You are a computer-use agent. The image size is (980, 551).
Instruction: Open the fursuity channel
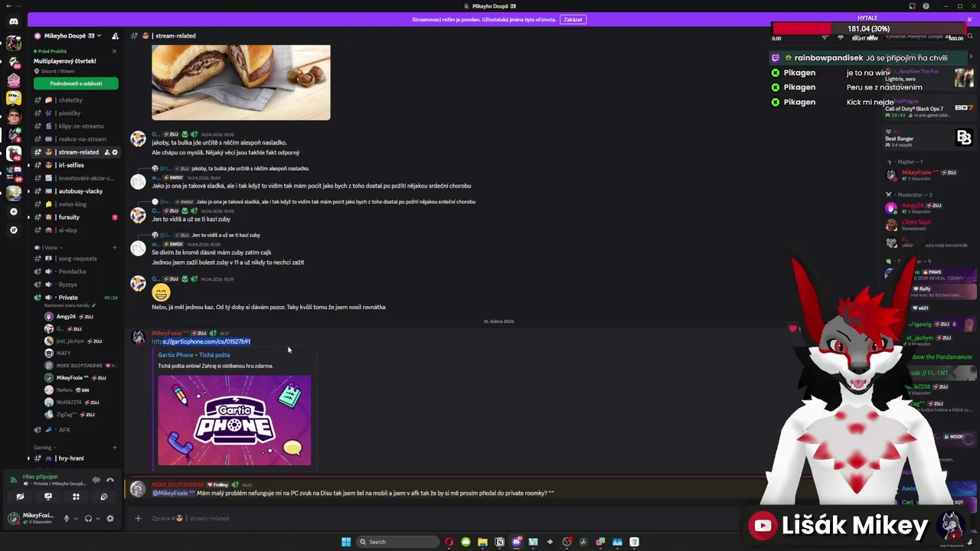[x=76, y=217]
